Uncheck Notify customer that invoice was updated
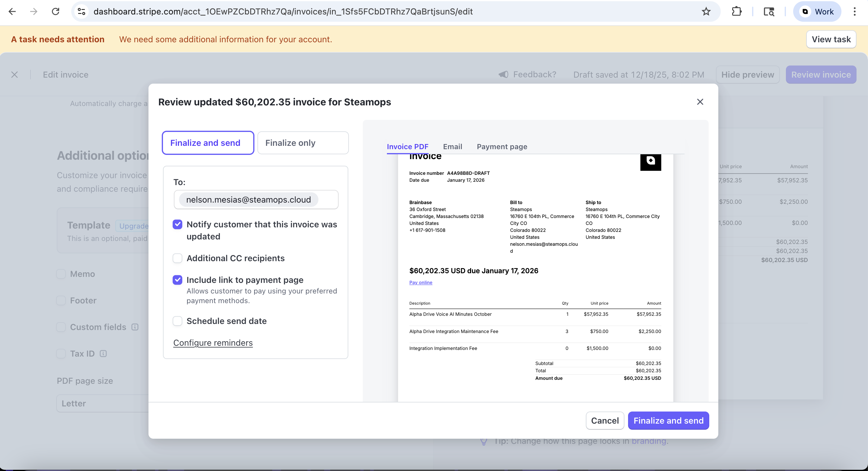868x471 pixels. pos(177,225)
